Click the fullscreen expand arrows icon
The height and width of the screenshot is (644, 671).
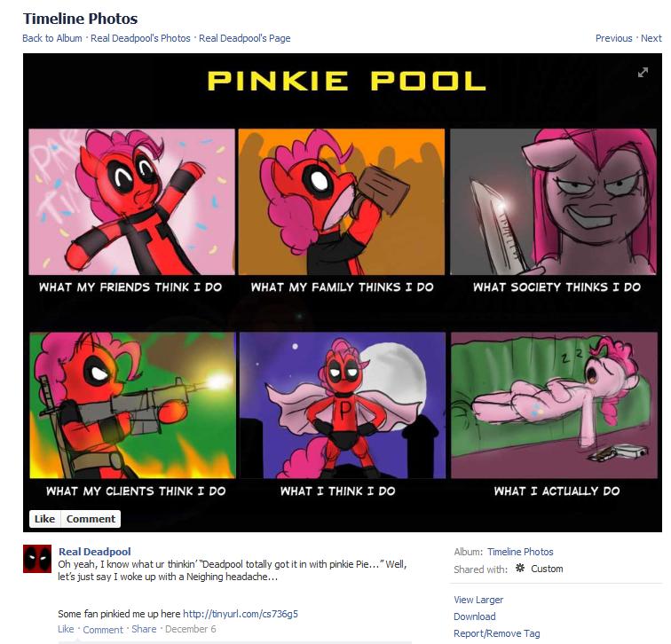[643, 72]
